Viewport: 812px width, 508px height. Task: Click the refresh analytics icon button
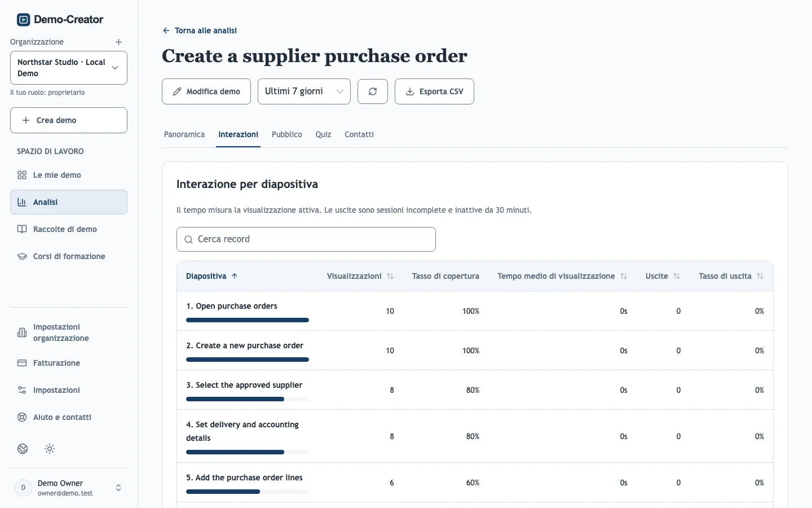tap(373, 91)
